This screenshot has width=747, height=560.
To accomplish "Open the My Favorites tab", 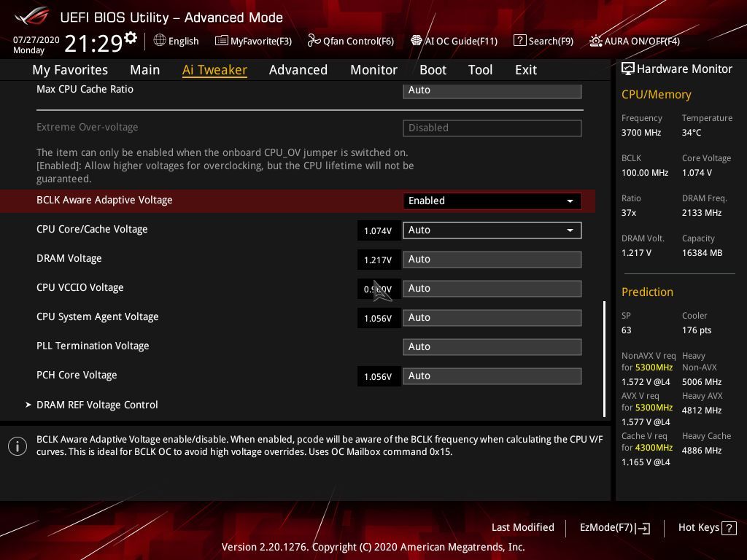I will pyautogui.click(x=70, y=70).
